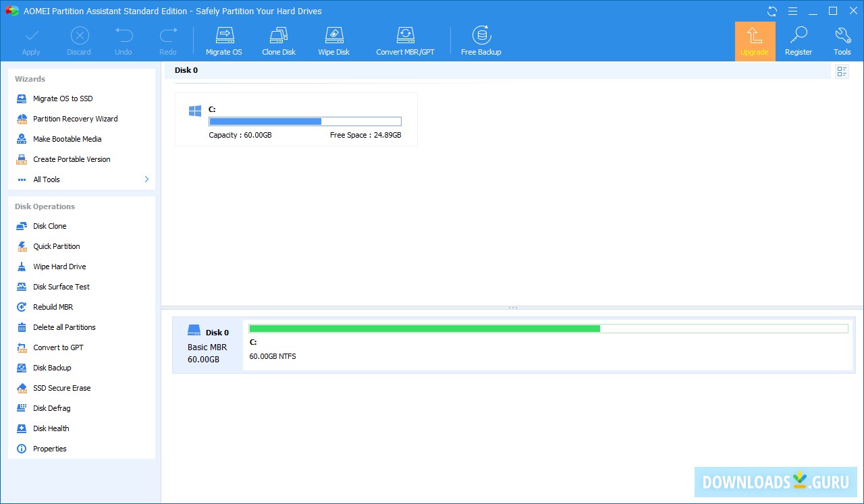The width and height of the screenshot is (864, 504).
Task: Choose Partition Recovery Wizard
Action: (75, 119)
